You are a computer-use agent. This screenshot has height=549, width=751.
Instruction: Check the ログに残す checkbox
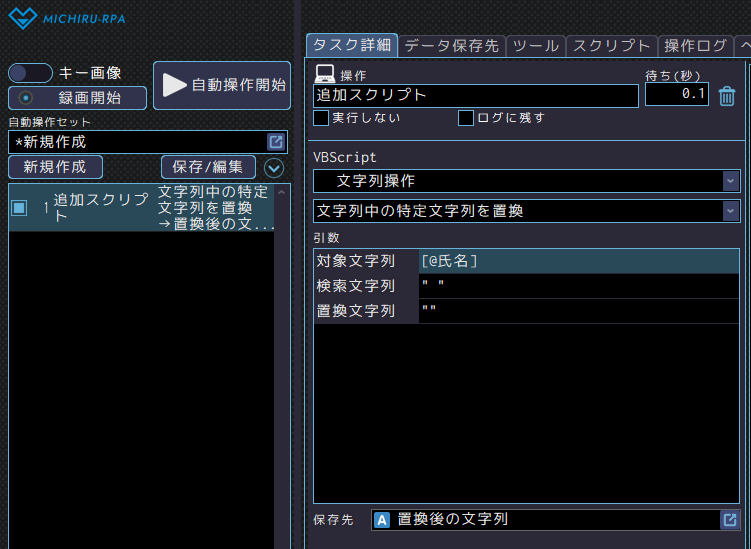pyautogui.click(x=465, y=118)
